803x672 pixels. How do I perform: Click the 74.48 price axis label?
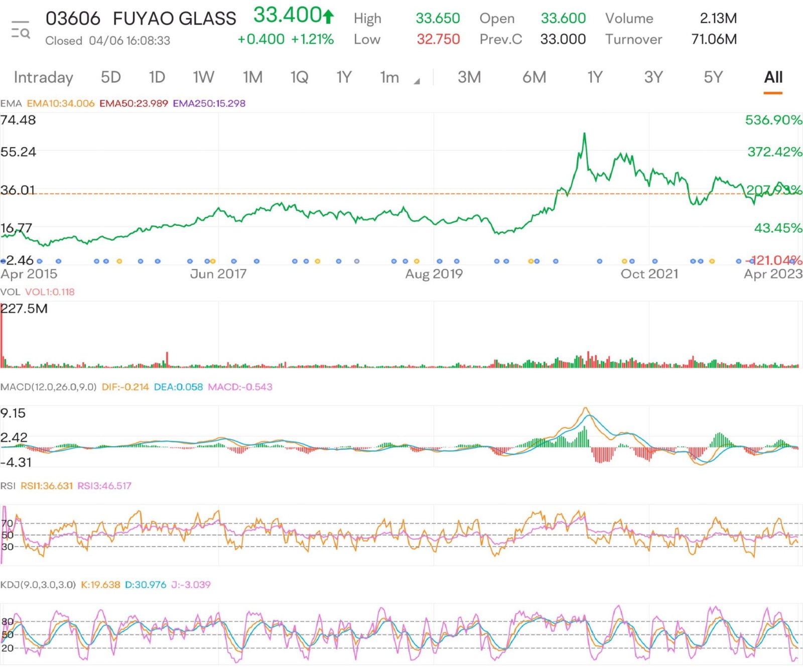point(19,120)
